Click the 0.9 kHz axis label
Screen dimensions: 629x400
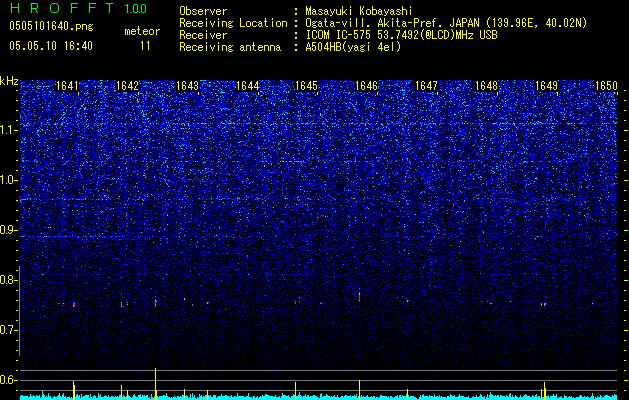pyautogui.click(x=8, y=230)
